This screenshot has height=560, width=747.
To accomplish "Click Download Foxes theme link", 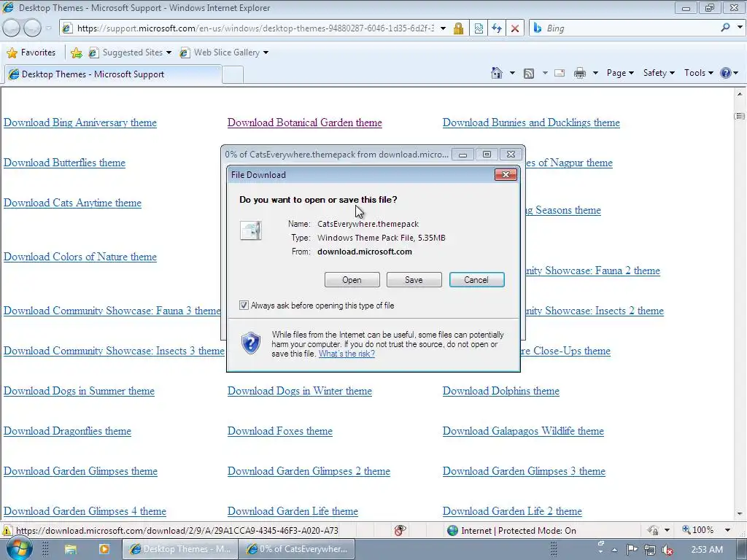I will [x=279, y=431].
